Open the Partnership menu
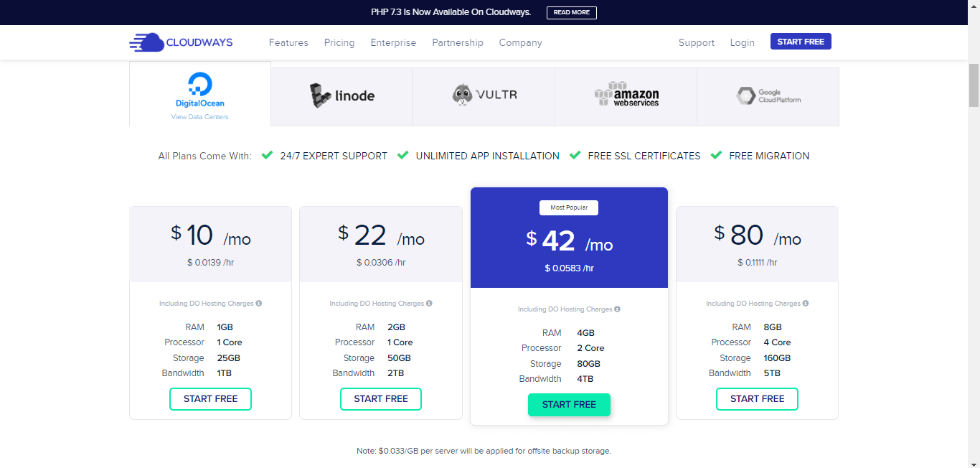The width and height of the screenshot is (980, 468). tap(458, 42)
